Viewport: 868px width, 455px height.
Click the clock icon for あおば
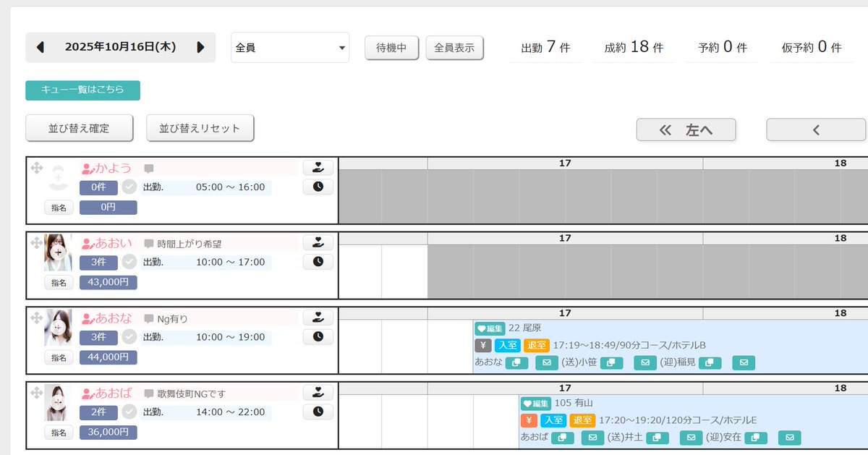318,412
